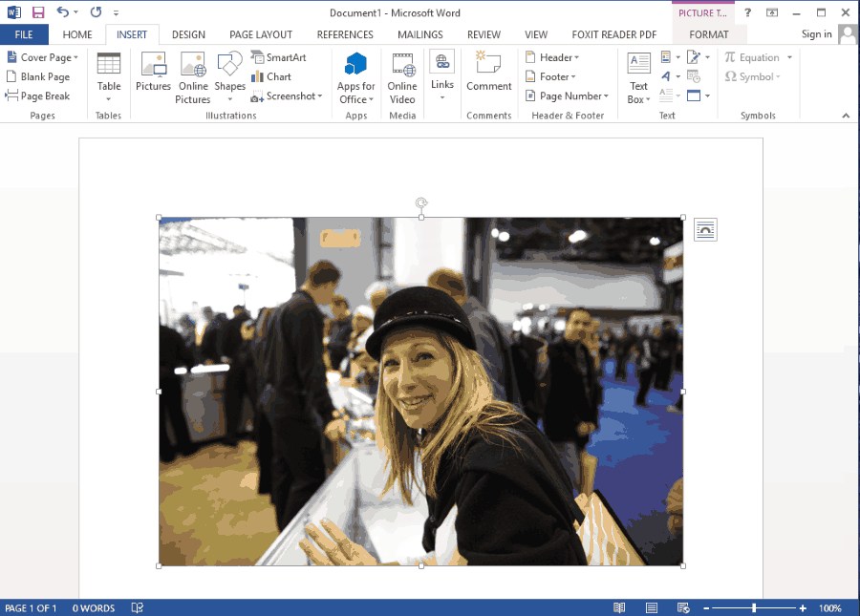Switch to Print Layout view
Image resolution: width=860 pixels, height=616 pixels.
tap(652, 607)
